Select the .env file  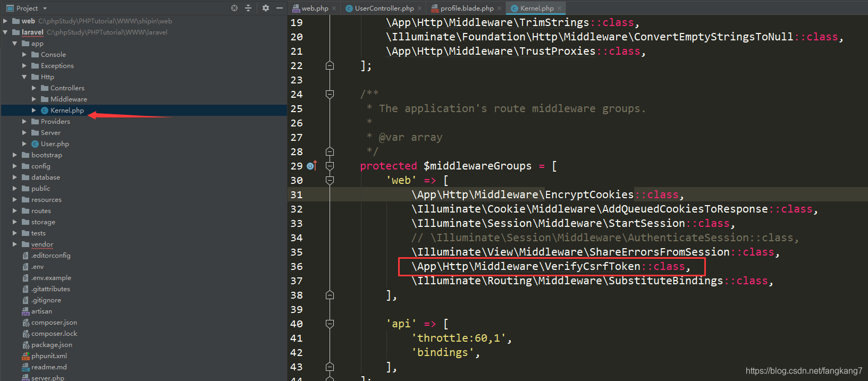[x=37, y=267]
